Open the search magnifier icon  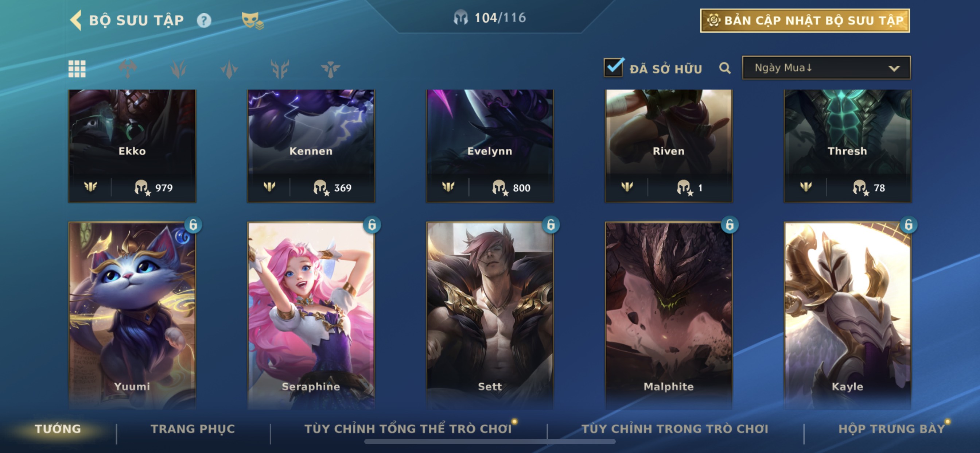coord(725,68)
